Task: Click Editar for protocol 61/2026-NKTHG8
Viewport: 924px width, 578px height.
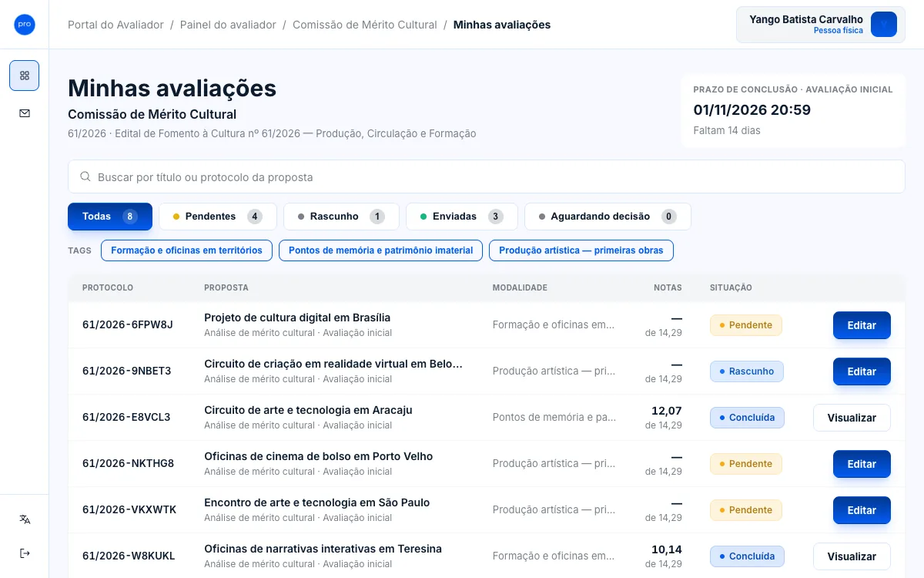Action: pos(862,464)
